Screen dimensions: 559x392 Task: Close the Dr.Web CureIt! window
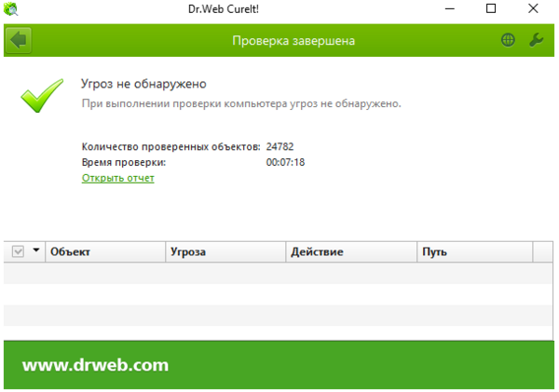click(x=533, y=8)
